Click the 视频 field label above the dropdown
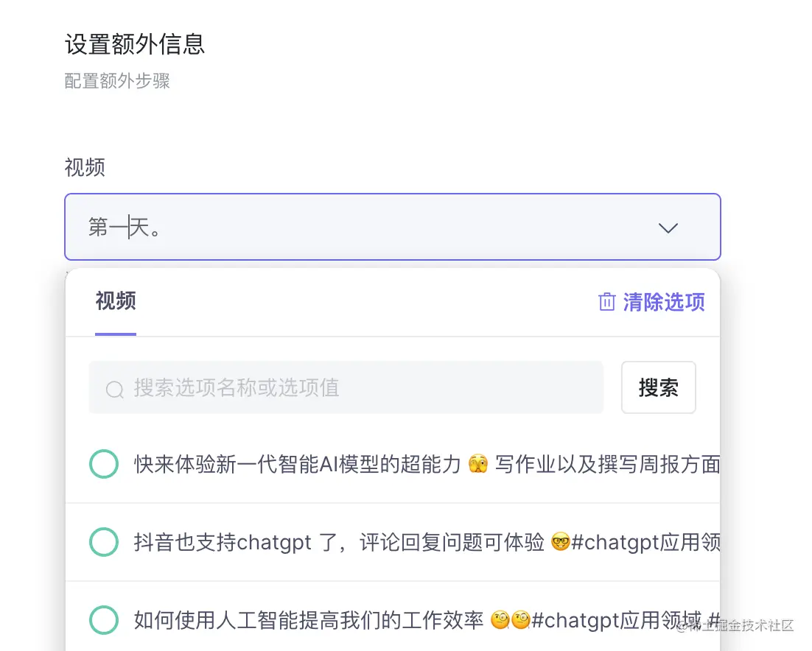Image resolution: width=812 pixels, height=651 pixels. click(85, 167)
